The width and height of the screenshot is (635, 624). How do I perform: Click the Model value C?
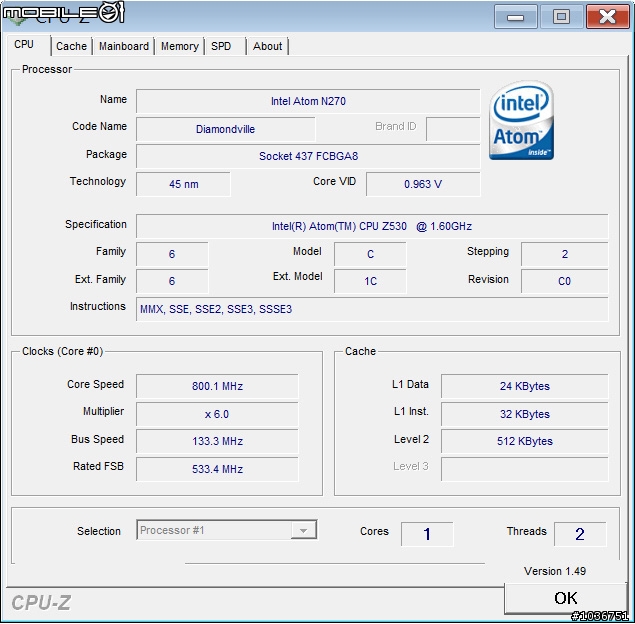370,254
